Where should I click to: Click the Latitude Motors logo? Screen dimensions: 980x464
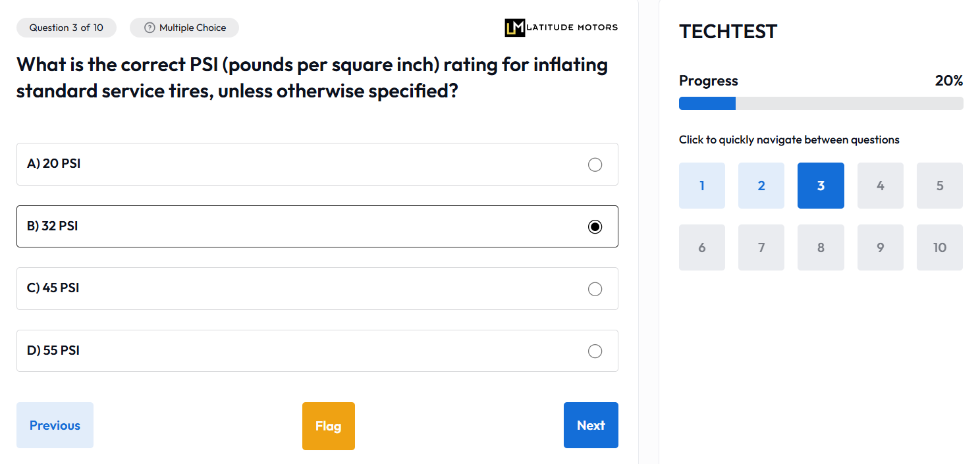click(561, 28)
